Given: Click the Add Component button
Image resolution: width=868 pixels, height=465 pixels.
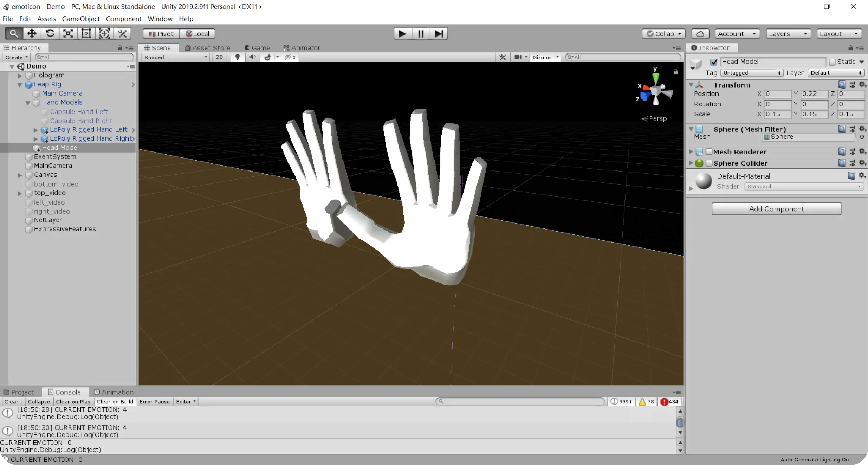Looking at the screenshot, I should tap(776, 209).
